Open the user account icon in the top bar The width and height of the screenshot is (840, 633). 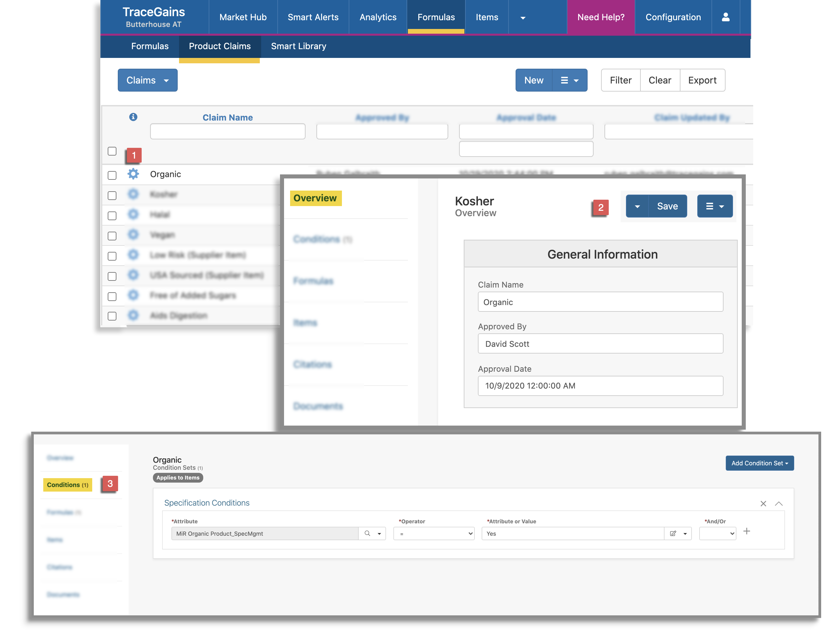[726, 17]
